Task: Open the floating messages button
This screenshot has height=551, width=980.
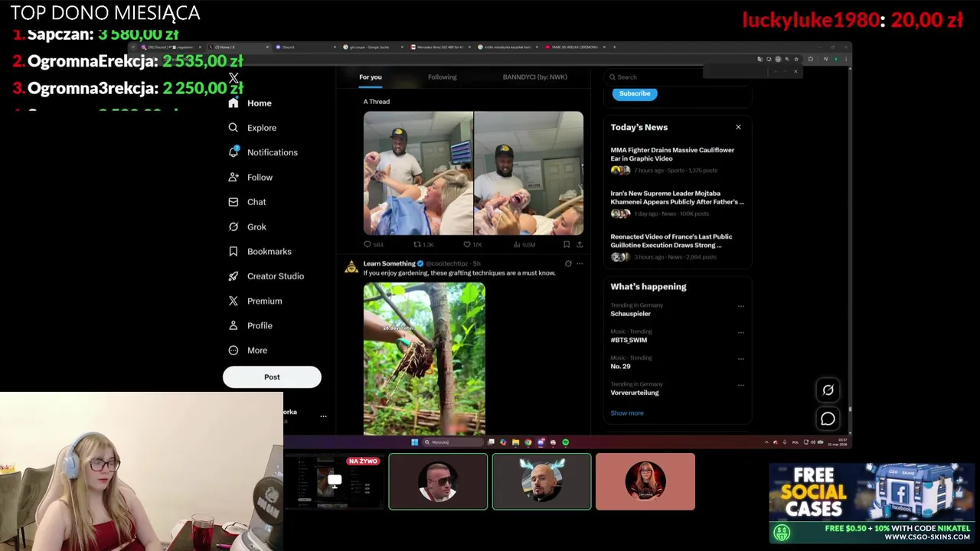Action: pyautogui.click(x=828, y=419)
